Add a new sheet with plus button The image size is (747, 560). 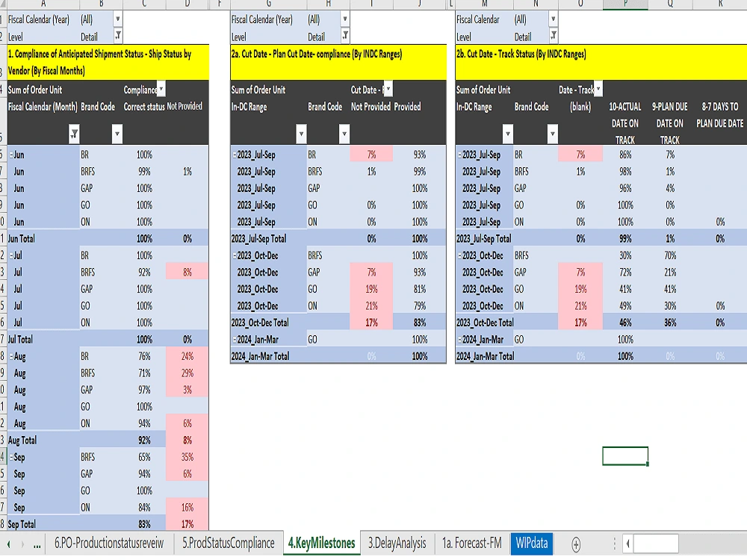click(x=576, y=544)
